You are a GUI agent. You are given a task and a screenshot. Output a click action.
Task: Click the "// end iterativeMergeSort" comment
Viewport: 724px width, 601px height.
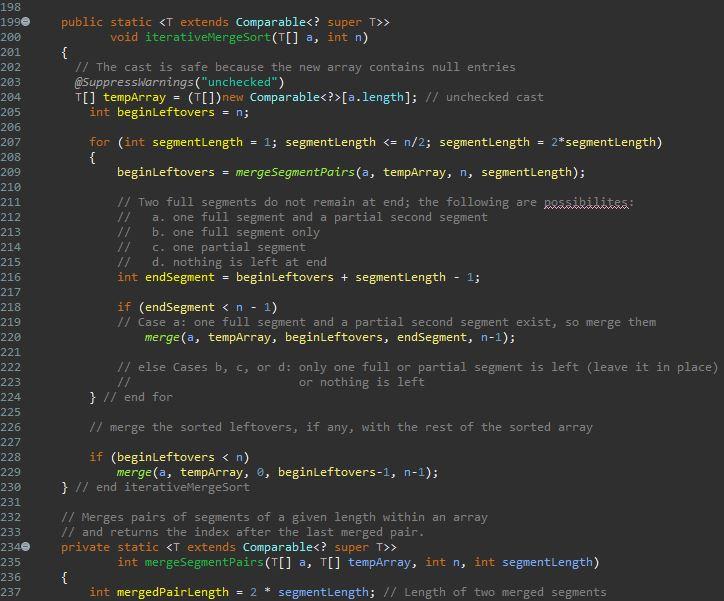(162, 487)
